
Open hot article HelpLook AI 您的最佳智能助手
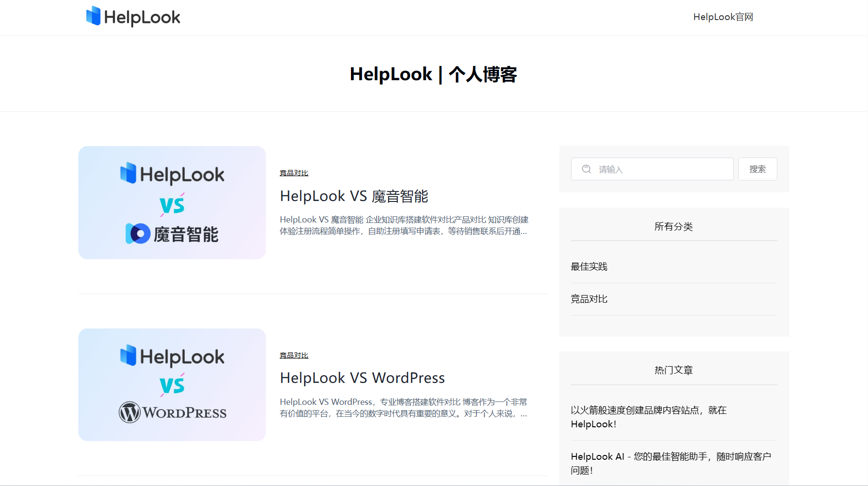coord(671,463)
